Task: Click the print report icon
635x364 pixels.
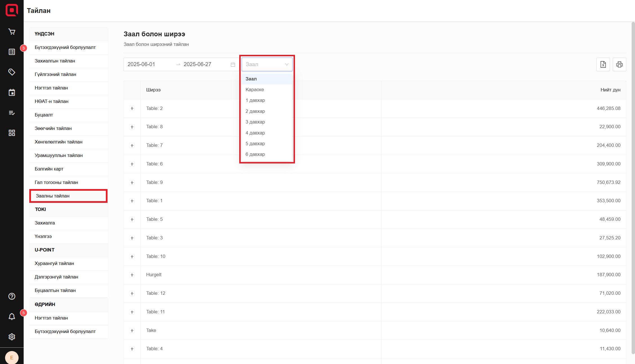Action: pyautogui.click(x=619, y=64)
